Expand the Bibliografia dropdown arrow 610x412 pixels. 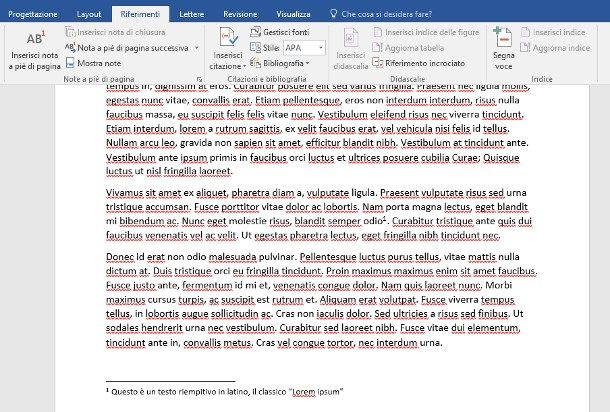[307, 63]
